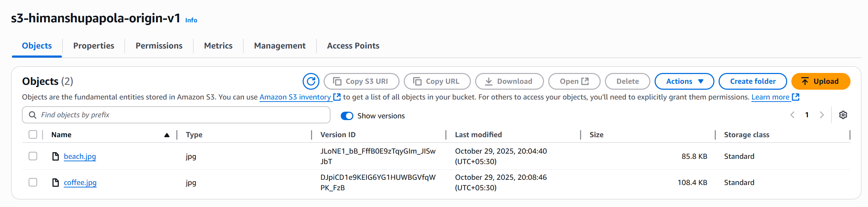Open the Management tab
This screenshot has height=207, width=868.
pyautogui.click(x=280, y=46)
